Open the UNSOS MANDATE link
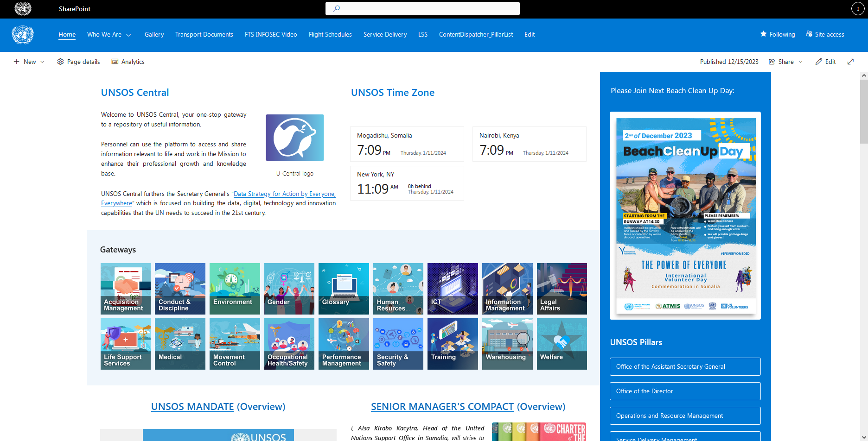The height and width of the screenshot is (441, 868). 192,406
